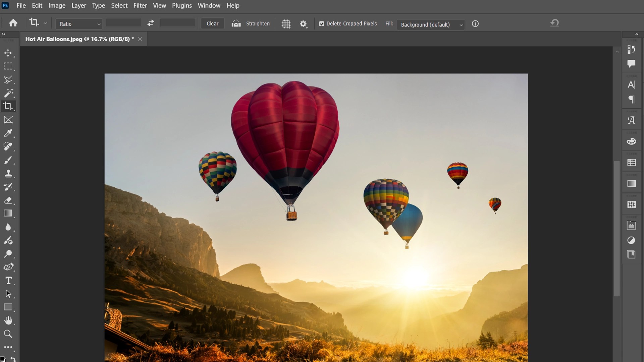Uncheck Delete Cropped Pixels checkbox
The image size is (644, 362).
pyautogui.click(x=321, y=24)
